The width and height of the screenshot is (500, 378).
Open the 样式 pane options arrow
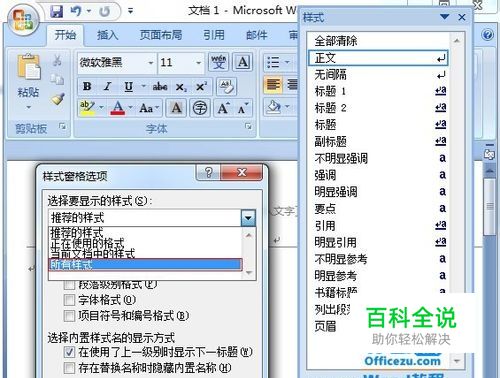click(x=444, y=17)
